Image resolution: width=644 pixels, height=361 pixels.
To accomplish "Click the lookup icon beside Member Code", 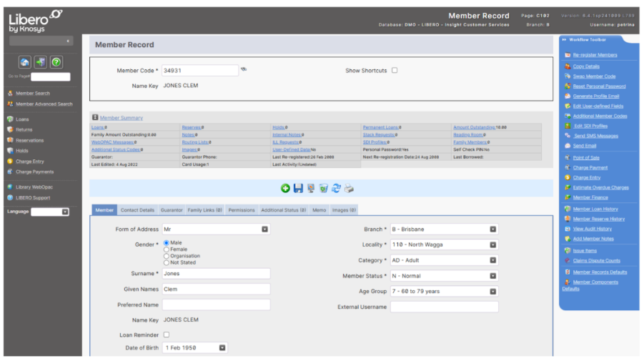I will click(x=244, y=69).
